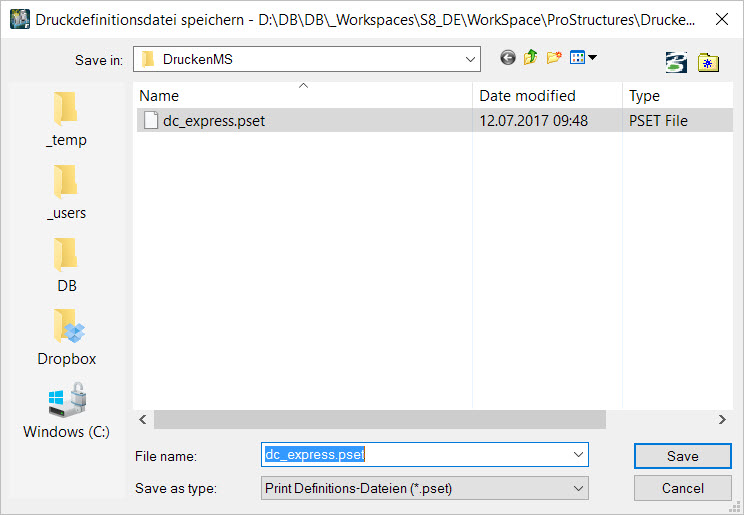
Task: Click the PSET File type cell
Action: [658, 121]
